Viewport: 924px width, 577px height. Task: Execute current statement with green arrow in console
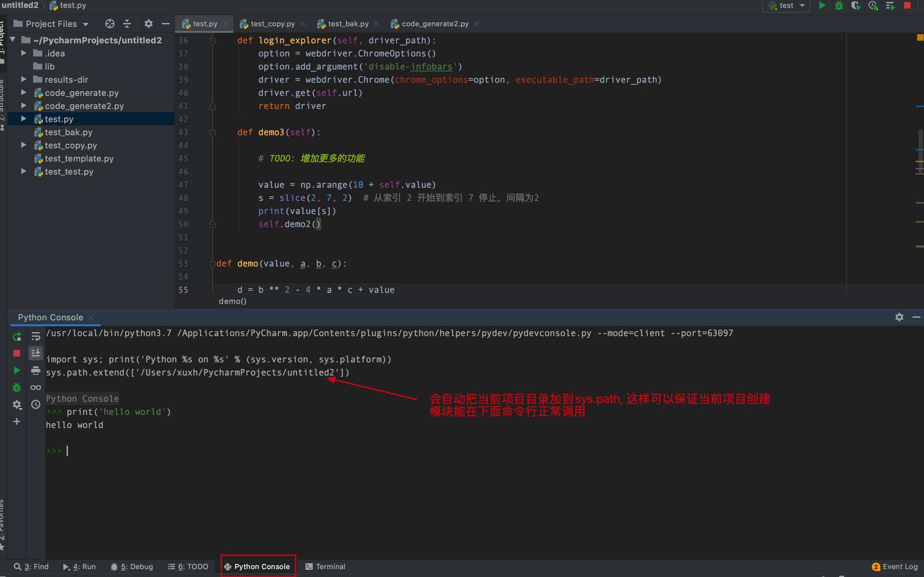point(17,370)
